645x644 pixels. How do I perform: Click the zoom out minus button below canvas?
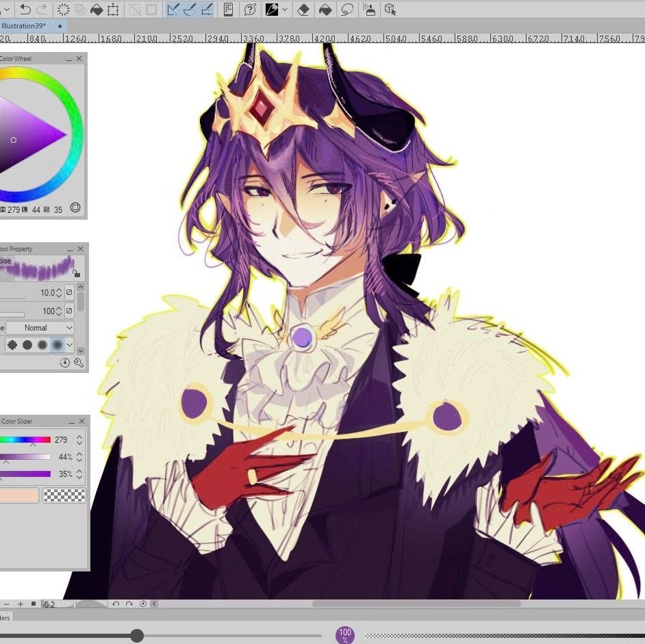(x=6, y=604)
